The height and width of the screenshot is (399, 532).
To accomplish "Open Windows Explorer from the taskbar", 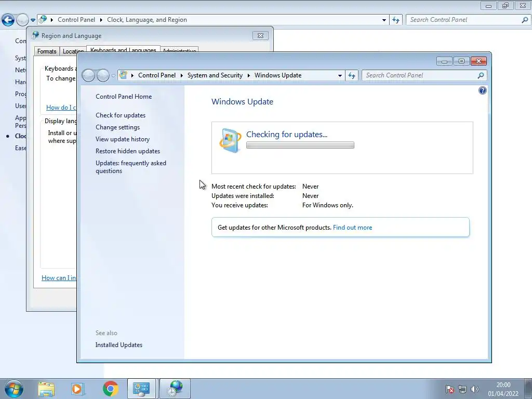I will [46, 389].
